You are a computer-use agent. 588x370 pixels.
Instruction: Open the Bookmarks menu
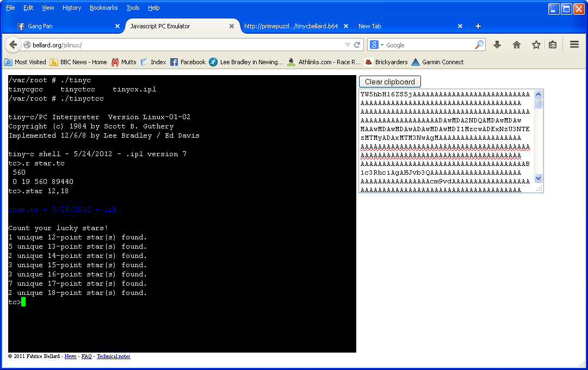[x=103, y=8]
